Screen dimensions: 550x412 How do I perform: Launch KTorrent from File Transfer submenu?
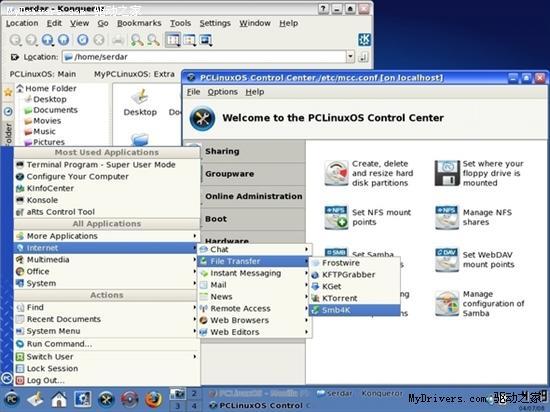tap(355, 298)
